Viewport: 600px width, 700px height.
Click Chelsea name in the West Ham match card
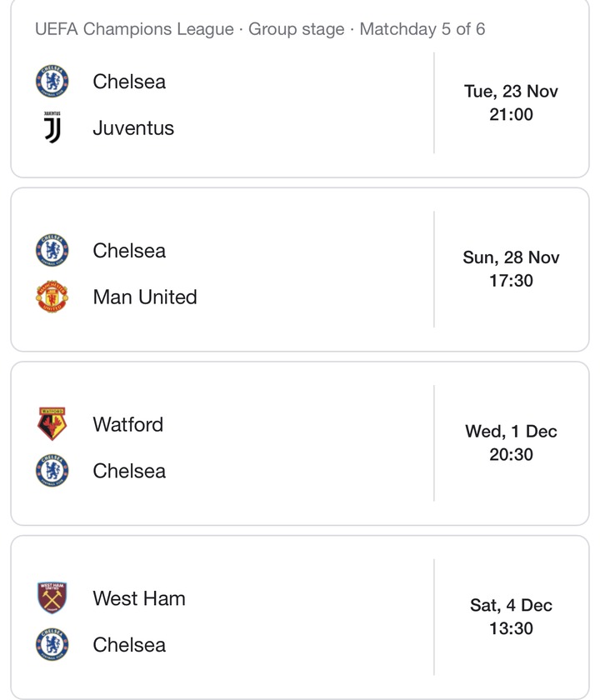[x=129, y=644]
